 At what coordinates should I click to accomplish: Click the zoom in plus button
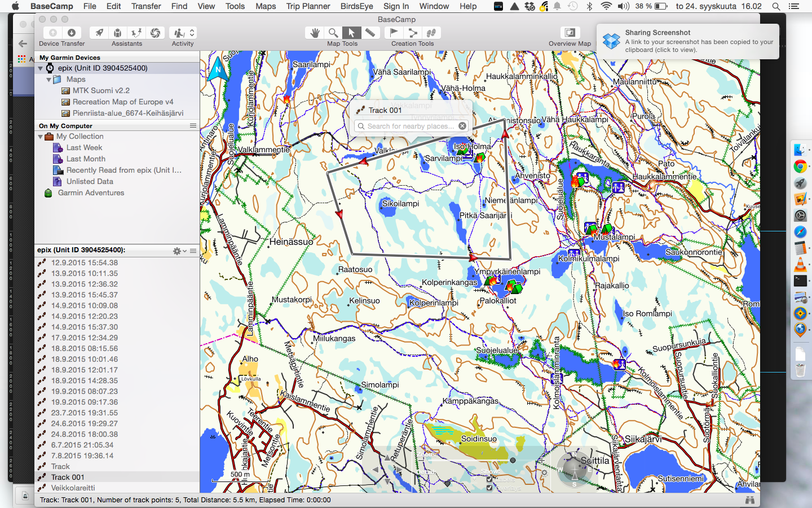click(541, 461)
